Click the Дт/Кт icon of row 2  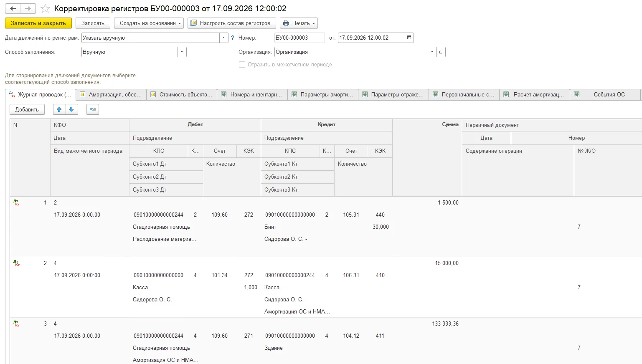point(17,263)
